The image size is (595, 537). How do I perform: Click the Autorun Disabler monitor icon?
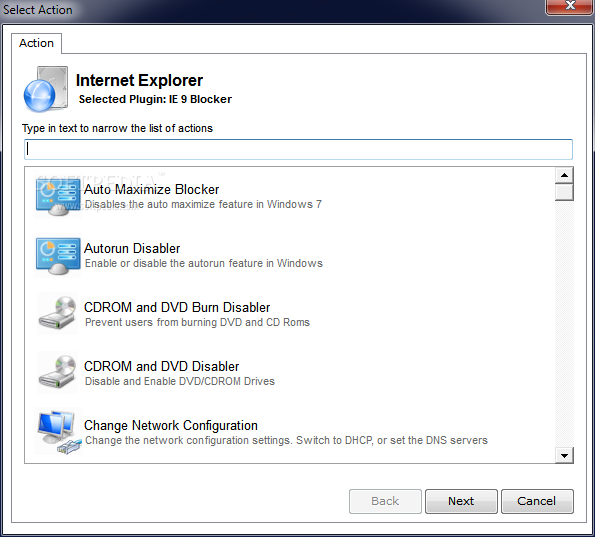(x=58, y=256)
